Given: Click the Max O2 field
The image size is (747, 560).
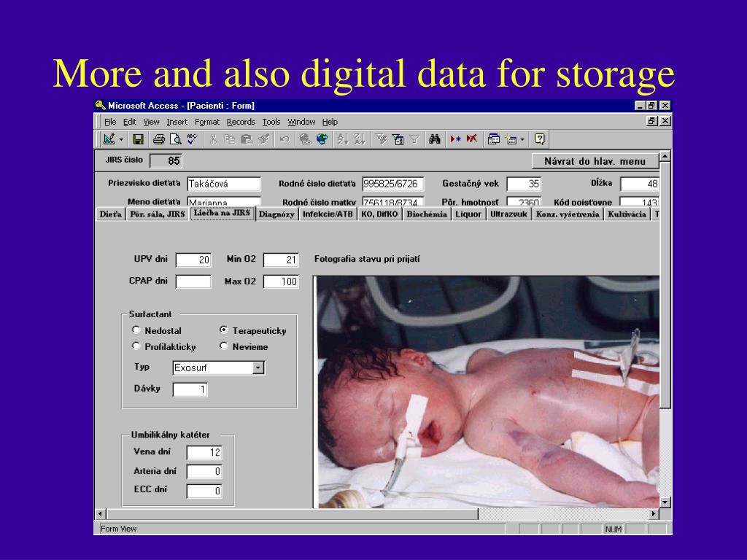Looking at the screenshot, I should coord(281,281).
